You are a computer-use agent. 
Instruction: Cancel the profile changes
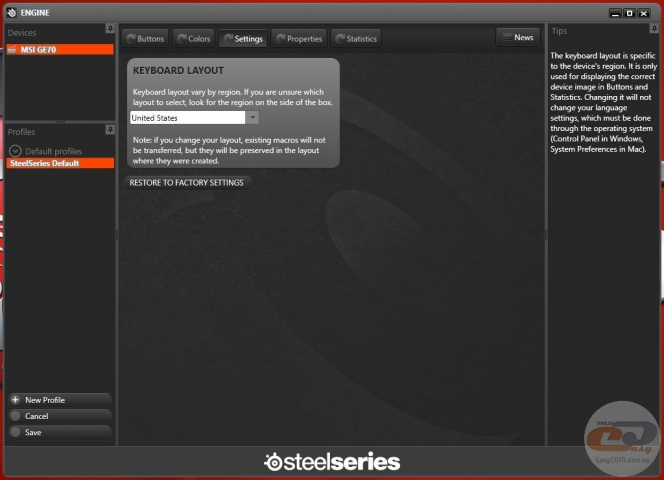coord(60,416)
